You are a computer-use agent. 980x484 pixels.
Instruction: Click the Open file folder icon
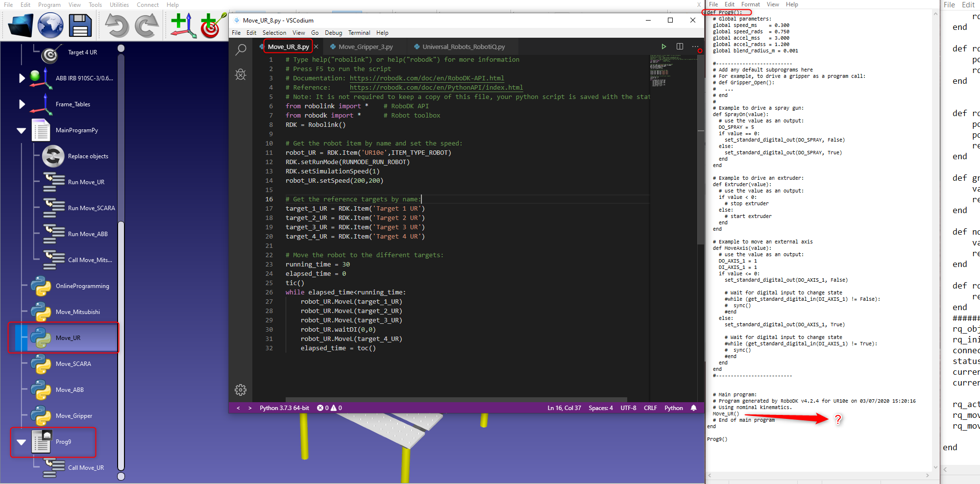tap(21, 25)
